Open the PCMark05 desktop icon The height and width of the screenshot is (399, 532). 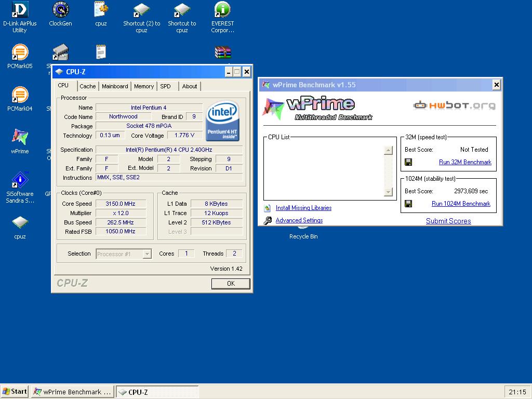(x=20, y=52)
